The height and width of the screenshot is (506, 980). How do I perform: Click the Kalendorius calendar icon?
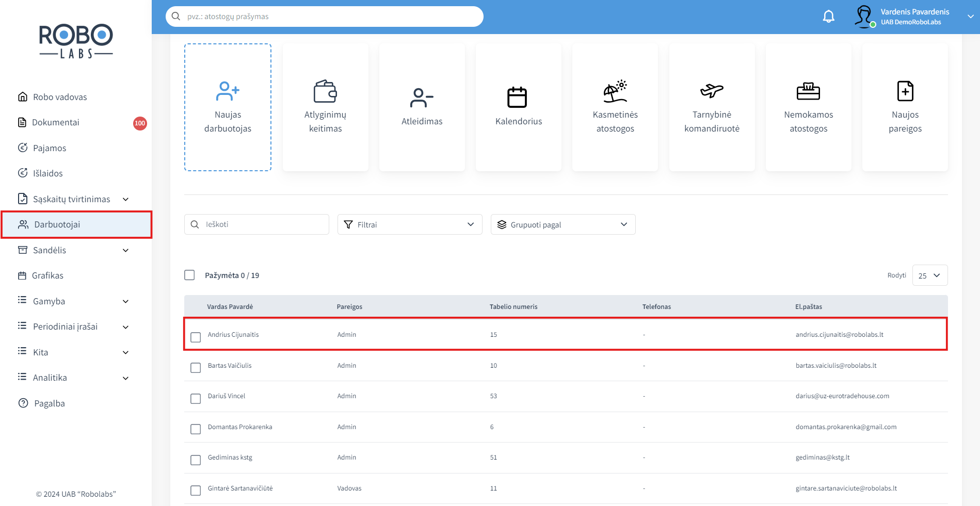coord(517,97)
